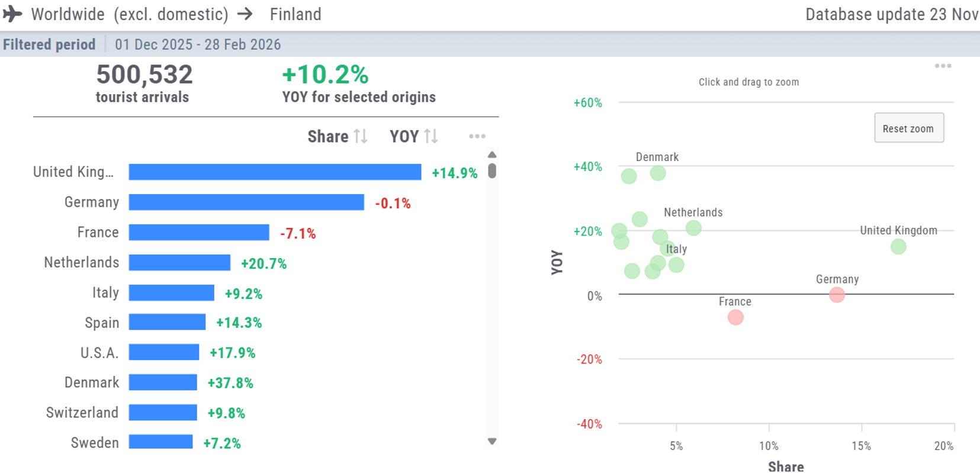Select the Germany bar in list
980x473 pixels.
tap(246, 202)
